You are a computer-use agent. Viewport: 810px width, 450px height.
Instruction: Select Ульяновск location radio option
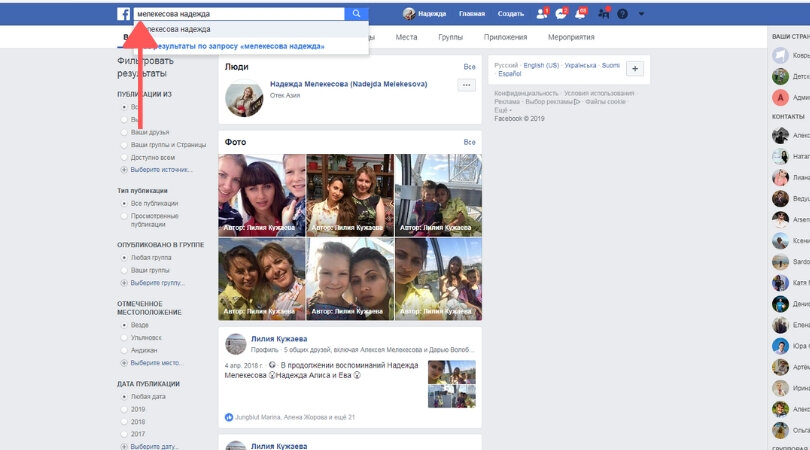(124, 337)
